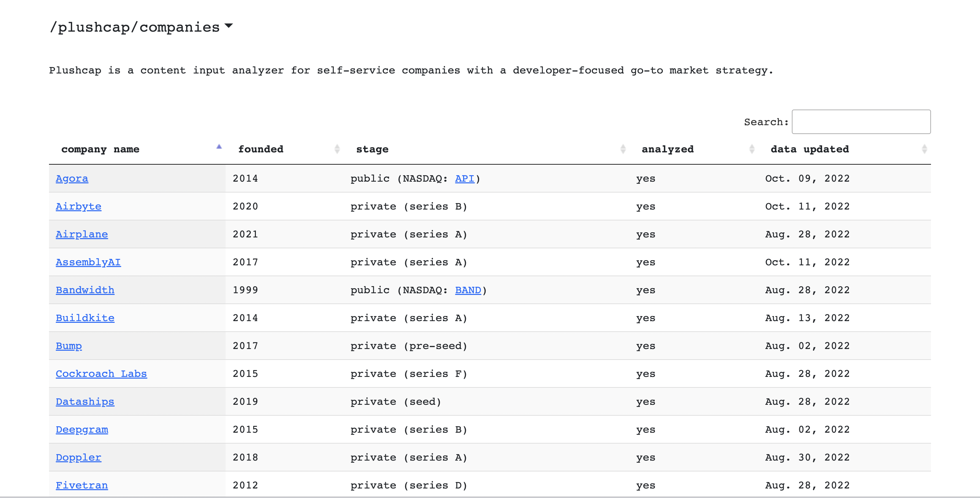
Task: Click Oct. 09, 2022 date cell
Action: 807,179
